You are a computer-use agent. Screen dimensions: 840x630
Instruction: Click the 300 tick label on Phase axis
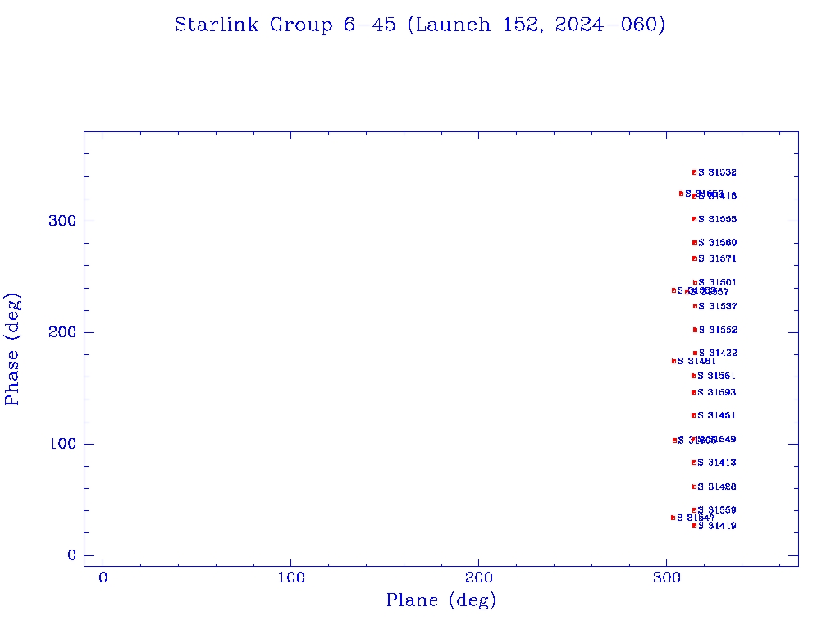click(66, 221)
